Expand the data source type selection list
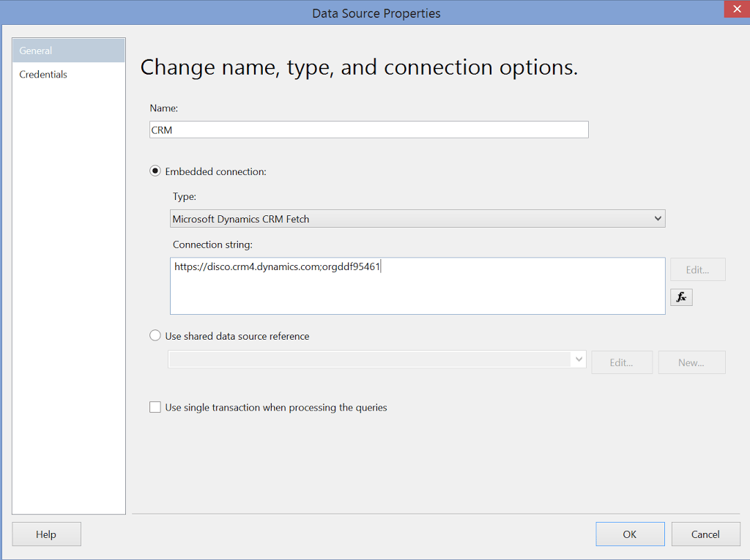 pos(658,218)
